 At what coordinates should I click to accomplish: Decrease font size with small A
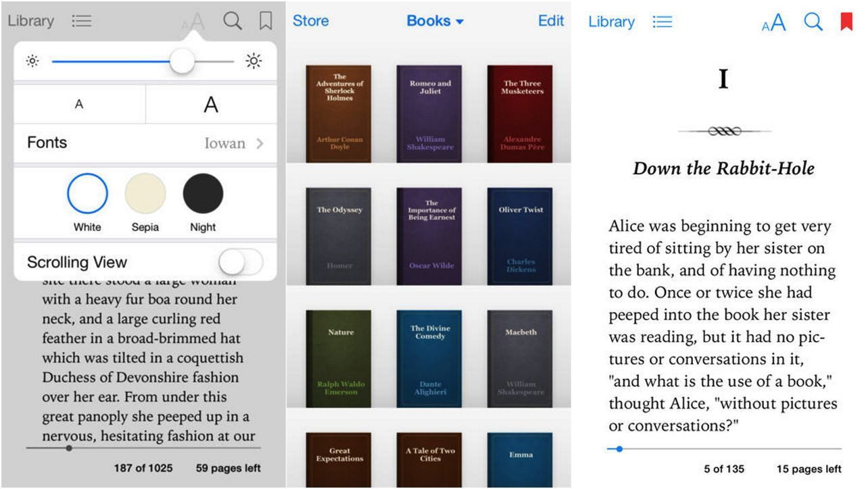[79, 105]
